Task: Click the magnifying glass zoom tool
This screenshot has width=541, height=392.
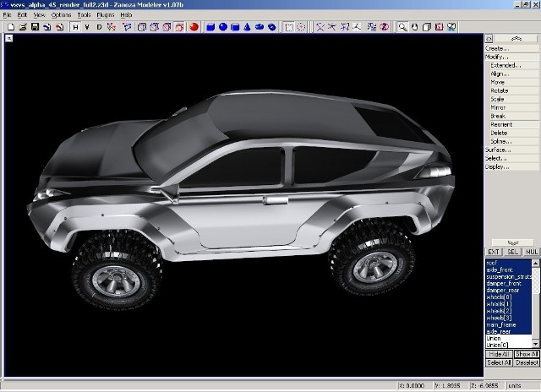Action: (x=403, y=27)
